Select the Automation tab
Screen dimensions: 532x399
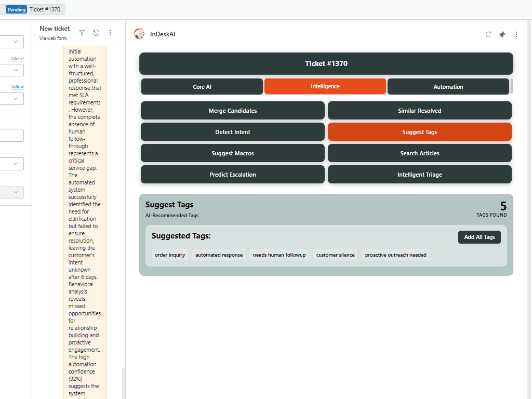(x=448, y=87)
